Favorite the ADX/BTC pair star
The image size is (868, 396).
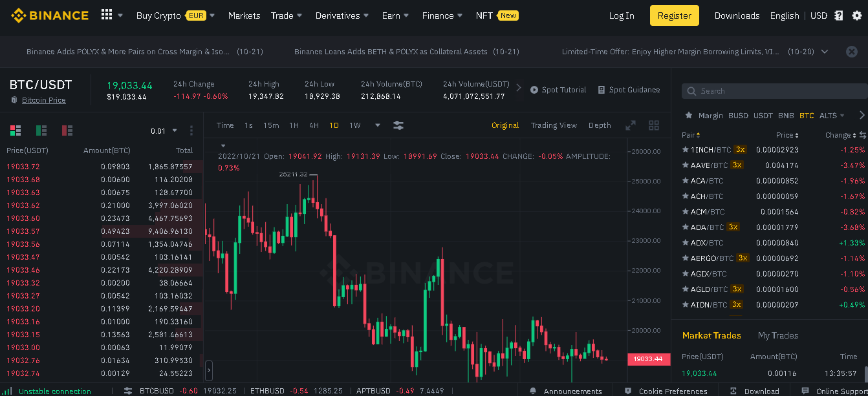pos(686,242)
